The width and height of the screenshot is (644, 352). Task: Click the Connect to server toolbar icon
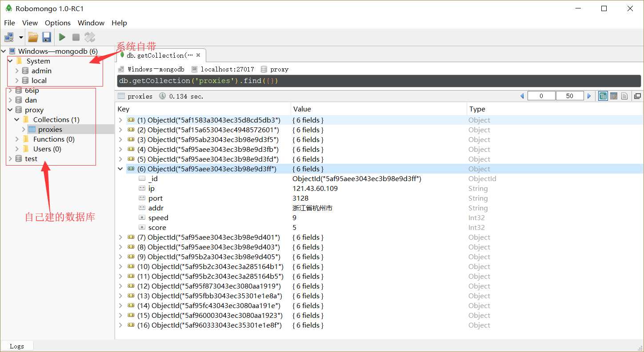tap(9, 37)
